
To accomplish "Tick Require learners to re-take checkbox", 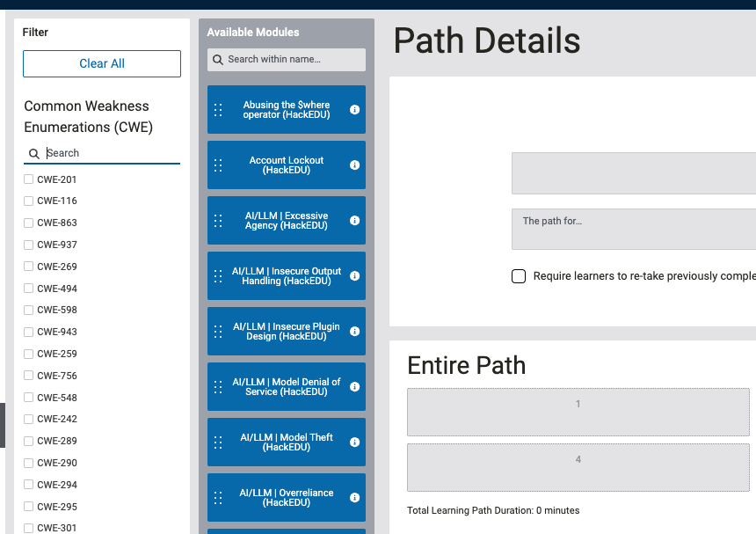I will 519,276.
